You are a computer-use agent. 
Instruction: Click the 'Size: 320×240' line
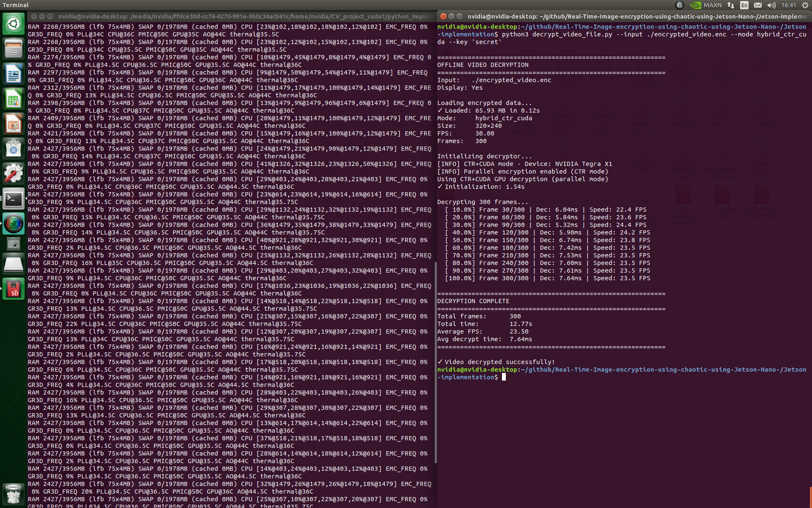[x=469, y=126]
